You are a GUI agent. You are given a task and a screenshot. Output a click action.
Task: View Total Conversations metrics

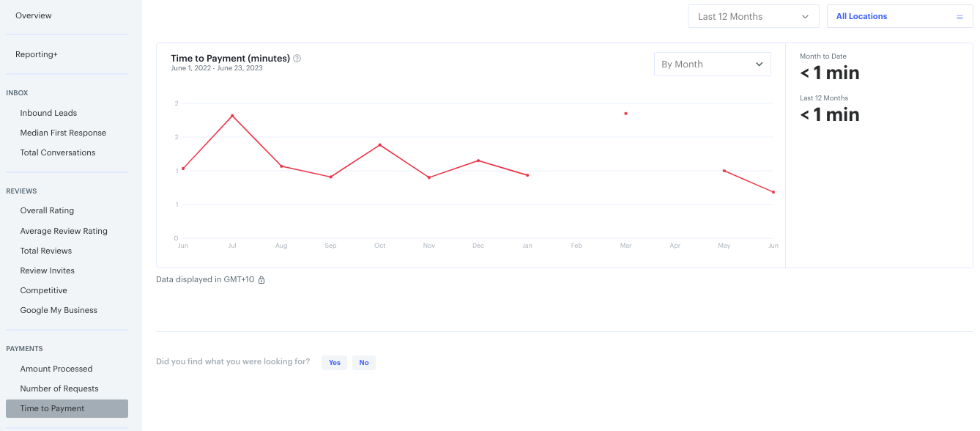[x=58, y=152]
